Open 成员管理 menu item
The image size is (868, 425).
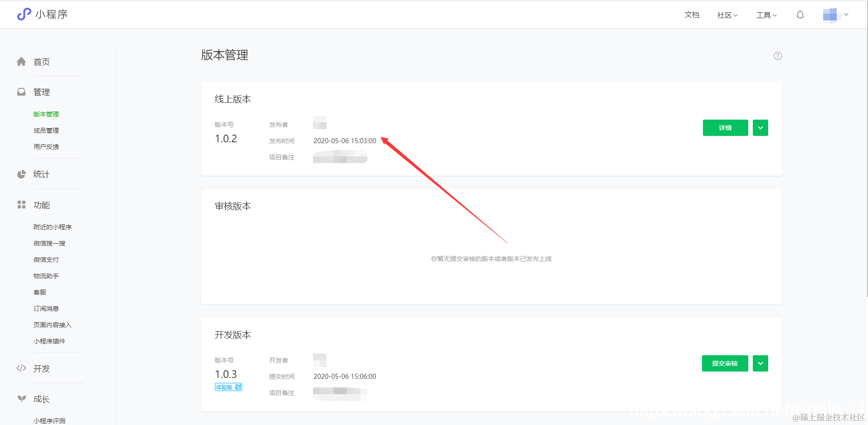tap(46, 130)
